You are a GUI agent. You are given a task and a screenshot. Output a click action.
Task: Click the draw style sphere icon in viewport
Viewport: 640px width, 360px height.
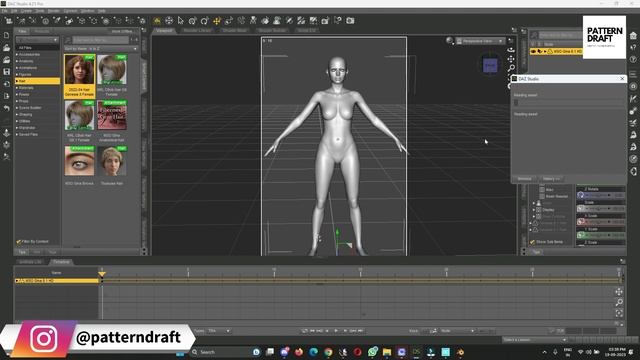449,40
